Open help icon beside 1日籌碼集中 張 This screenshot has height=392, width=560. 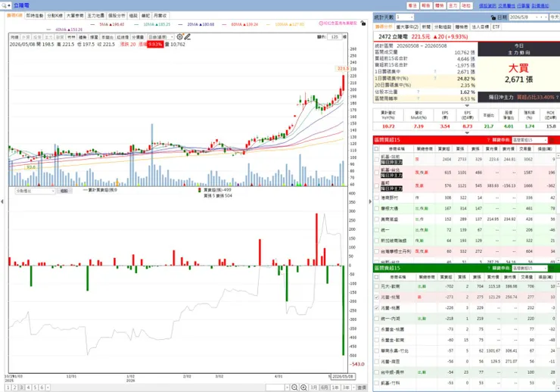[435, 71]
